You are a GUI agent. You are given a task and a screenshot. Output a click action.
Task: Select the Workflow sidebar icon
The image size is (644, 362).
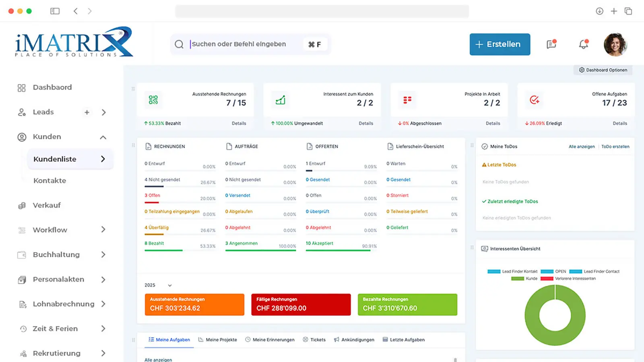coord(22,230)
